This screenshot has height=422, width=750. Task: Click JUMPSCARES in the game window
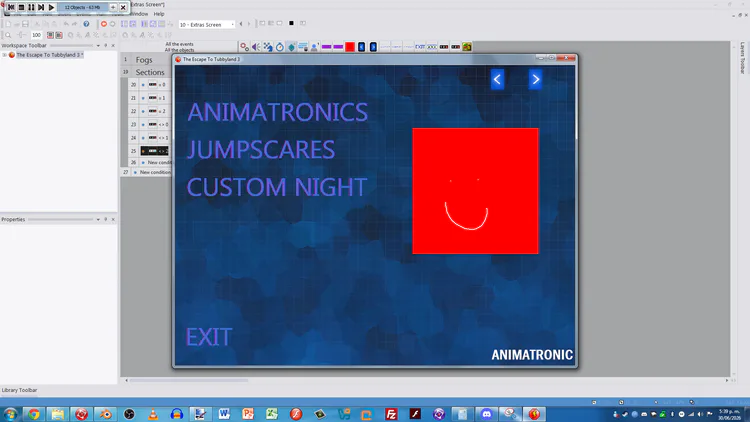(261, 150)
